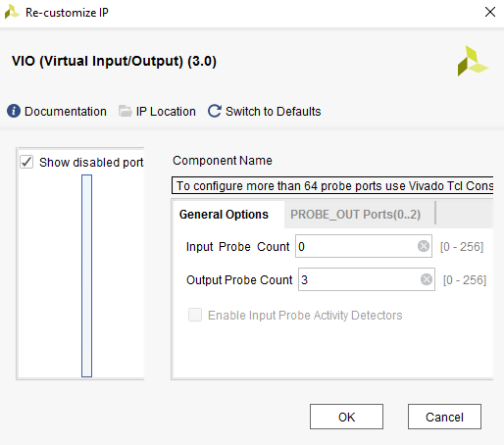504x445 pixels.
Task: Clear the Output Probe Count field
Action: pyautogui.click(x=427, y=279)
